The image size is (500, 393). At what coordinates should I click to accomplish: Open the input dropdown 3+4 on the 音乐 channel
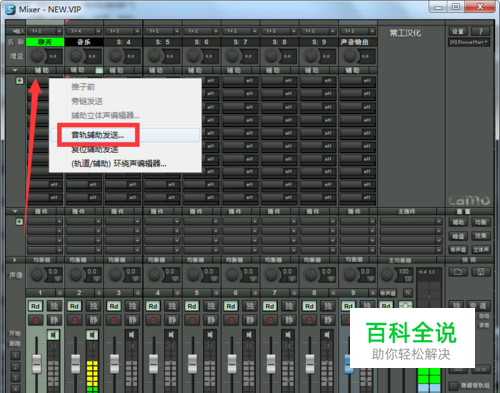pos(84,31)
